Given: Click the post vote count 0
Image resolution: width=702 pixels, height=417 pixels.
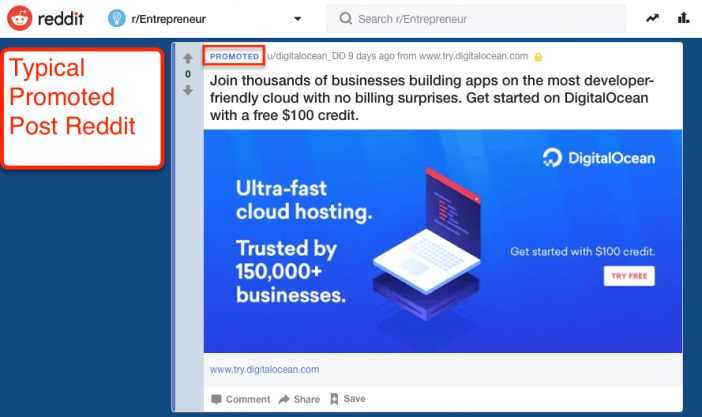Looking at the screenshot, I should point(188,74).
